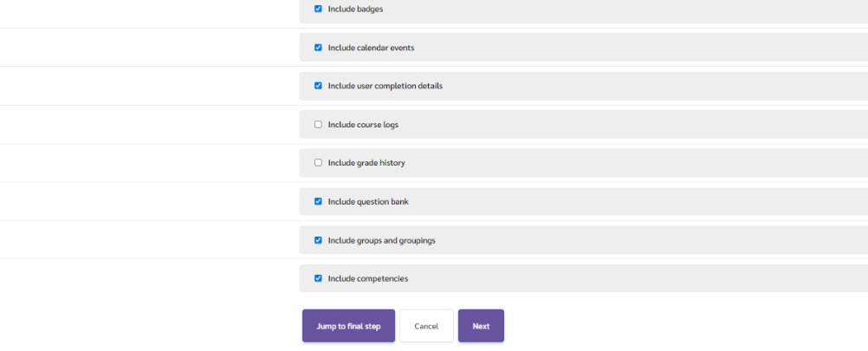Select the 'Include question bank' label text
868x351 pixels.
(368, 202)
